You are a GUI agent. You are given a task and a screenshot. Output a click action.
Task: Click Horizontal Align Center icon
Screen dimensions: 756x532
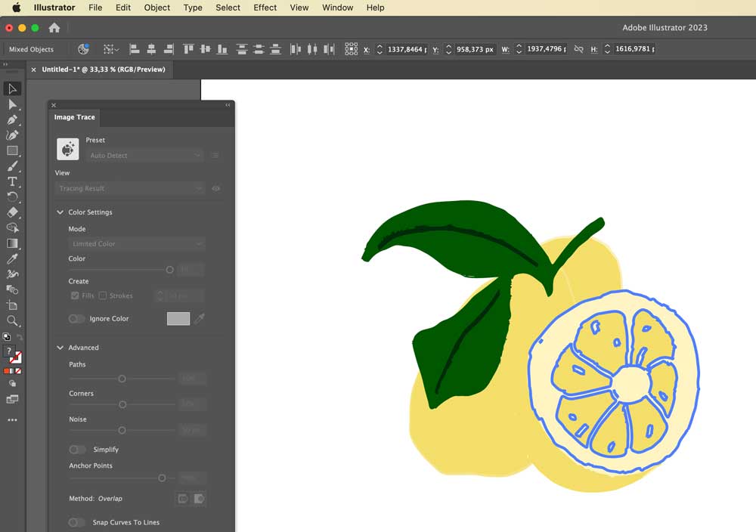pos(151,48)
